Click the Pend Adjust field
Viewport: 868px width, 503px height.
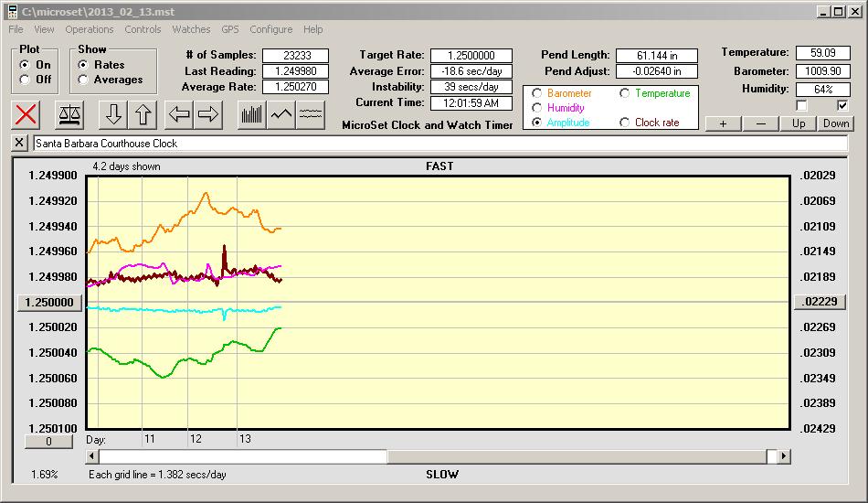pos(657,71)
